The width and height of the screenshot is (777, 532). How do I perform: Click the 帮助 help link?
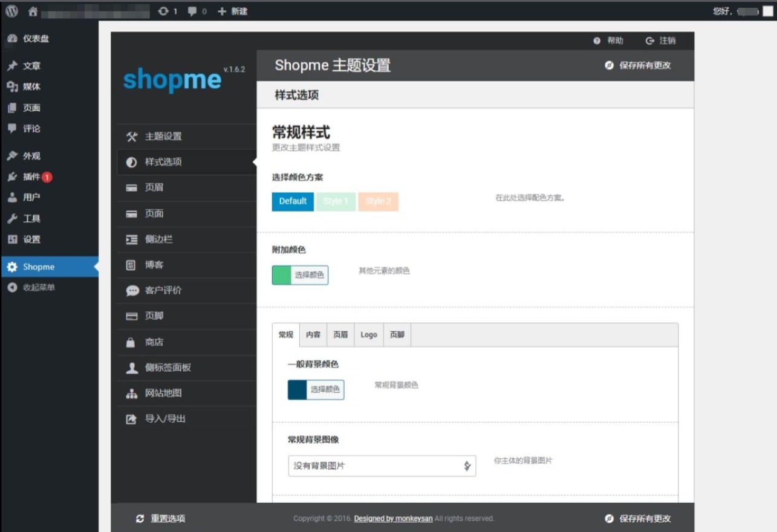coord(608,41)
